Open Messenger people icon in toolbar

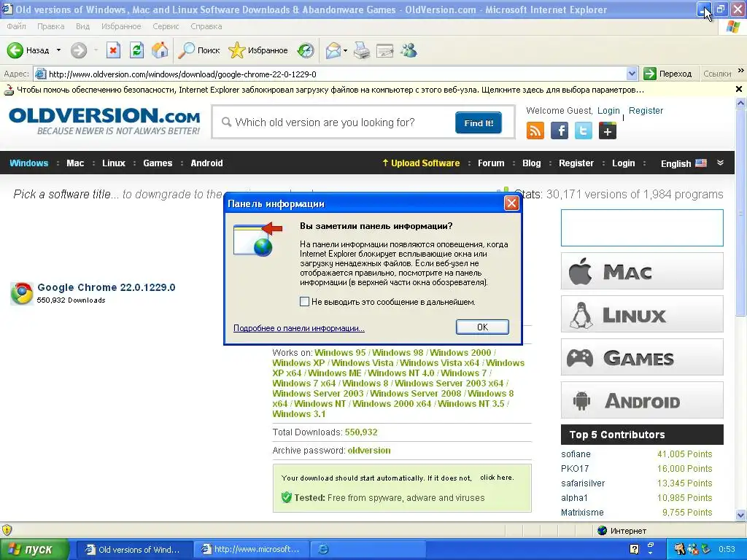coord(409,50)
